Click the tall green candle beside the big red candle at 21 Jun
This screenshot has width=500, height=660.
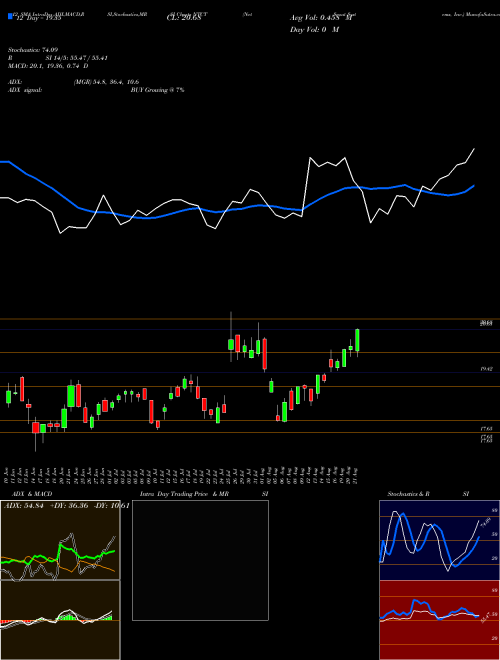pyautogui.click(x=71, y=396)
